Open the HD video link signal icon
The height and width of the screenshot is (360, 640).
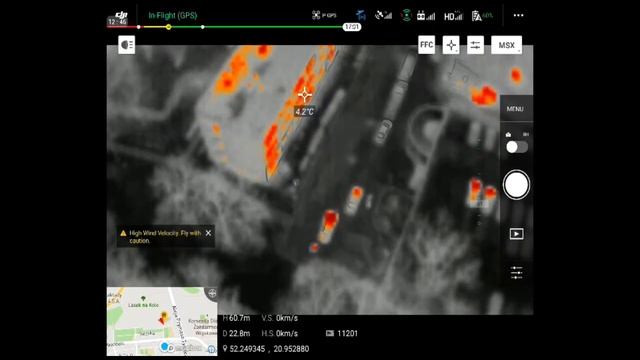point(453,16)
